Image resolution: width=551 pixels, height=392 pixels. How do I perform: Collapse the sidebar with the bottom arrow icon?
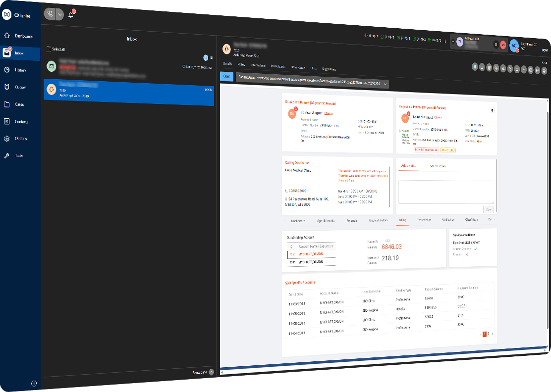tap(34, 383)
